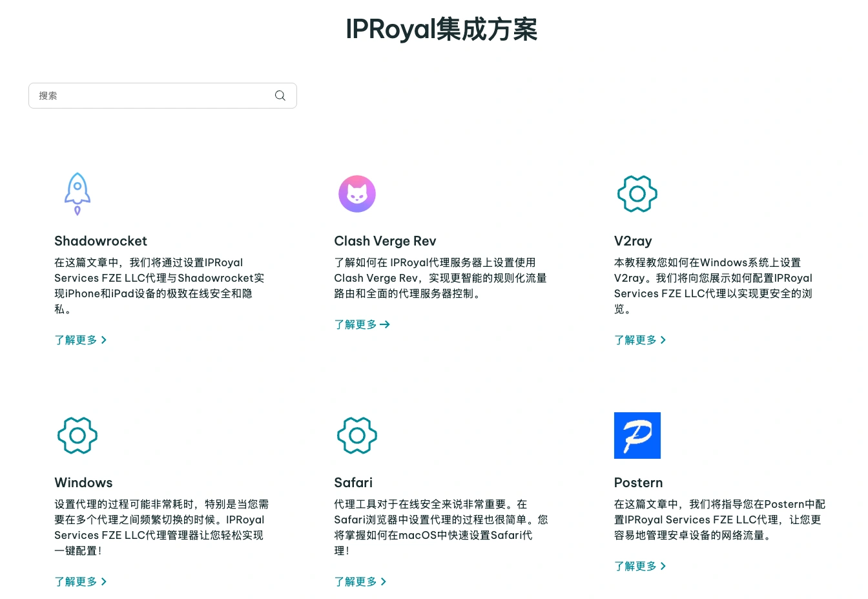Click the V2ray description paragraph
Viewport: 868px width, 599px height.
[x=714, y=286]
